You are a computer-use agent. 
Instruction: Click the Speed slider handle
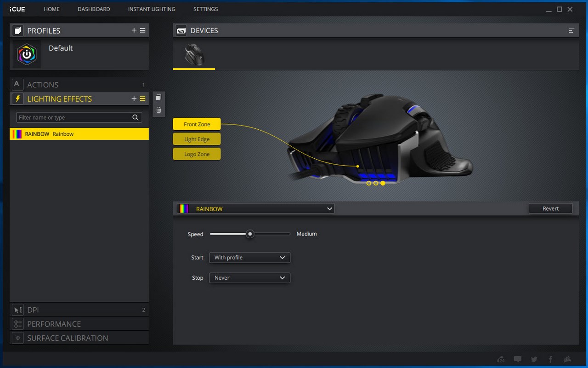[250, 234]
